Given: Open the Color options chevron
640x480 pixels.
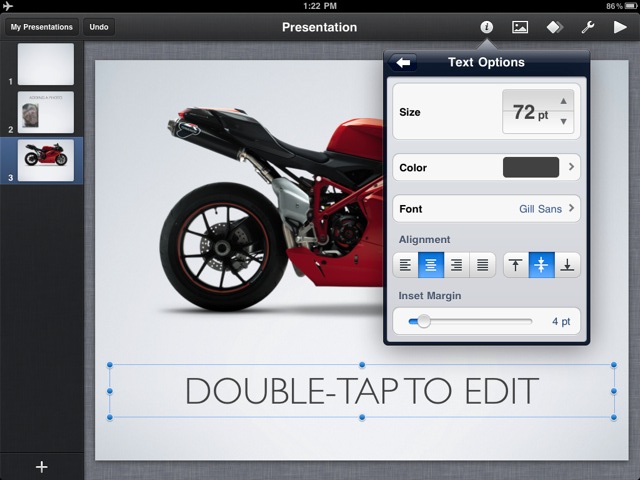Looking at the screenshot, I should (571, 167).
